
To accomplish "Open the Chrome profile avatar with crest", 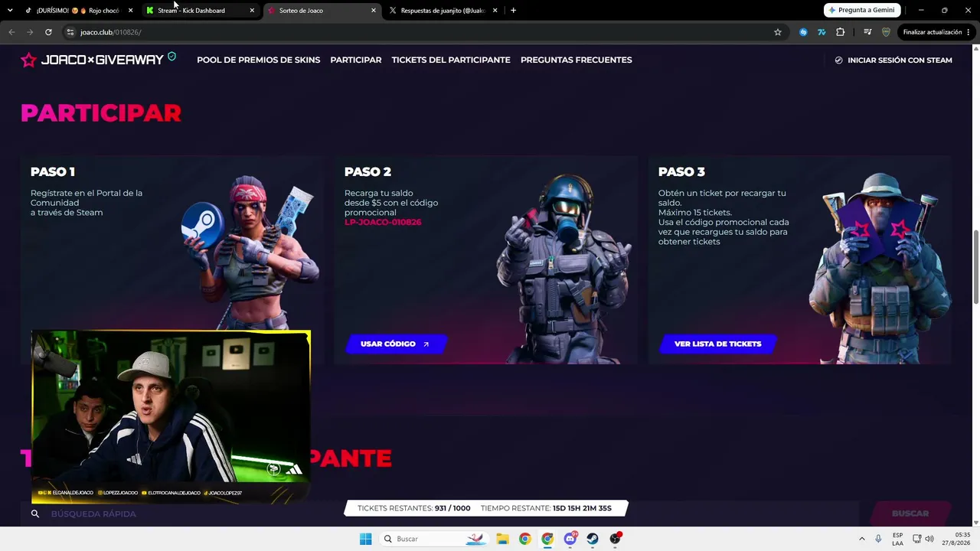I will [886, 32].
